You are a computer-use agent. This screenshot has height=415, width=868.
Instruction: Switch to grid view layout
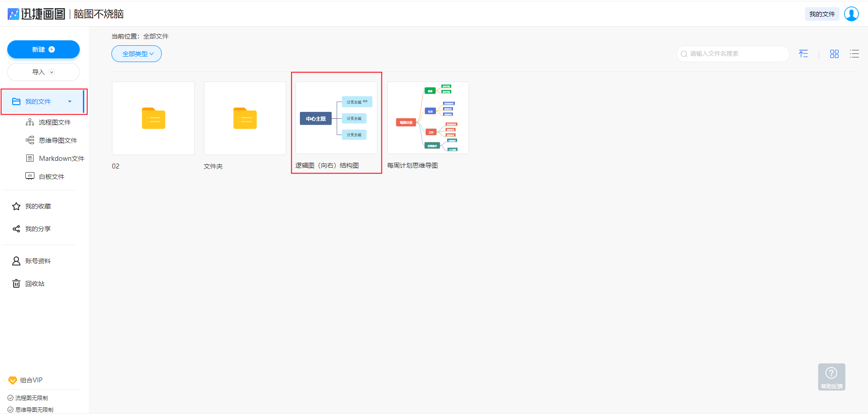tap(834, 54)
